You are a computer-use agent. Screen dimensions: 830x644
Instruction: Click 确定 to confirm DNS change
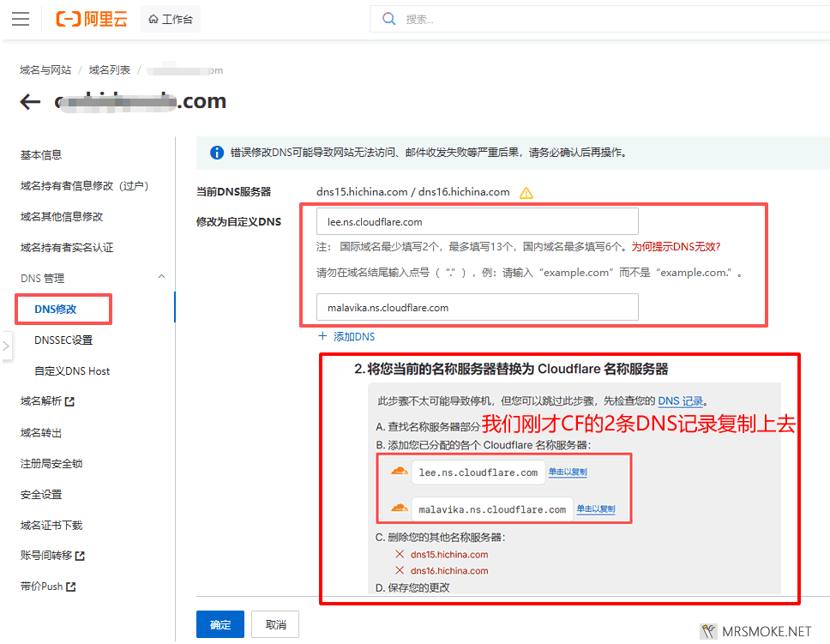tap(220, 624)
